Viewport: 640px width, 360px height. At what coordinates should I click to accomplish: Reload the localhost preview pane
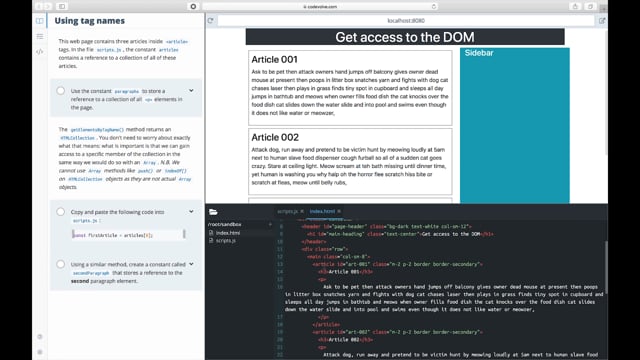210,20
